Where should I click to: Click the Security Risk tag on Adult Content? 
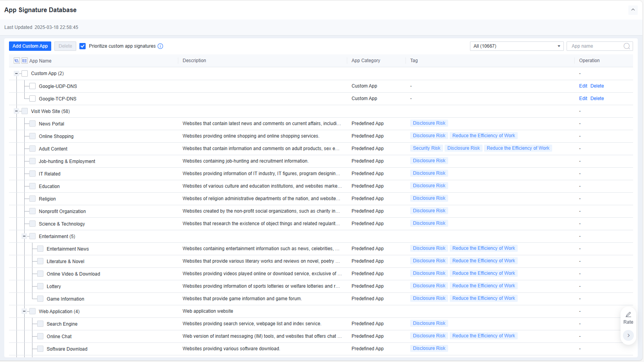pos(427,148)
